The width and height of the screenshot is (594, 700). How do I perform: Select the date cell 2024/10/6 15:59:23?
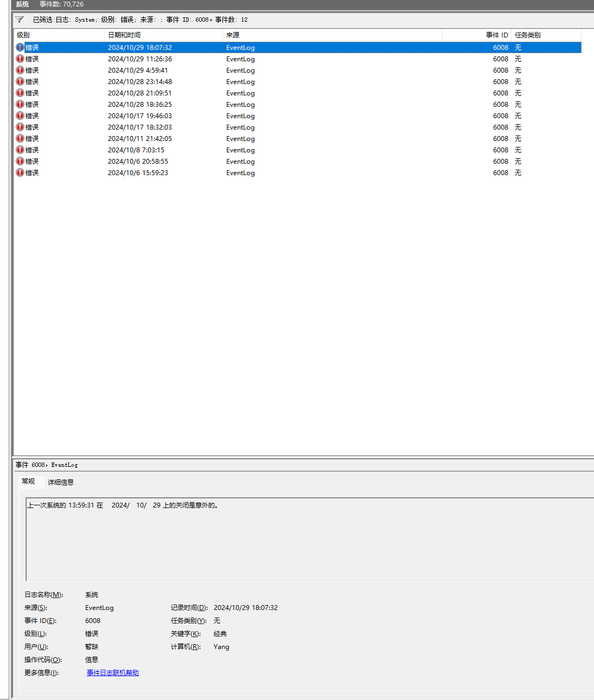pyautogui.click(x=138, y=173)
